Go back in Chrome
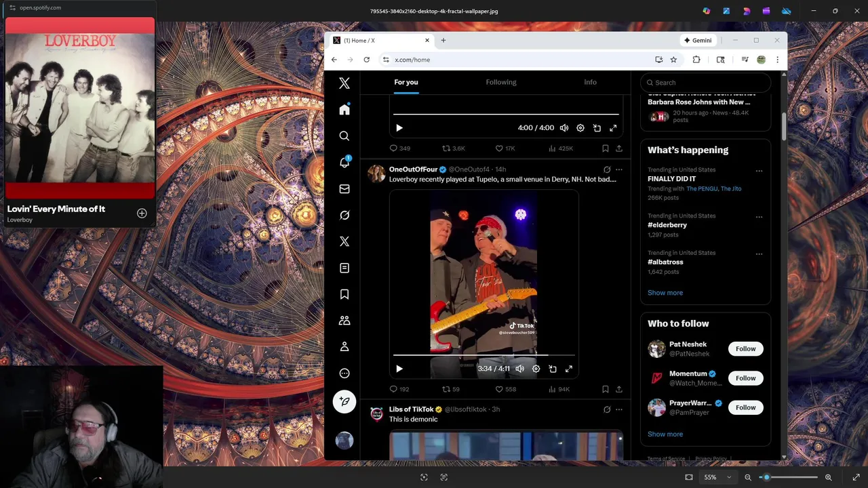Viewport: 868px width, 488px height. pyautogui.click(x=334, y=60)
